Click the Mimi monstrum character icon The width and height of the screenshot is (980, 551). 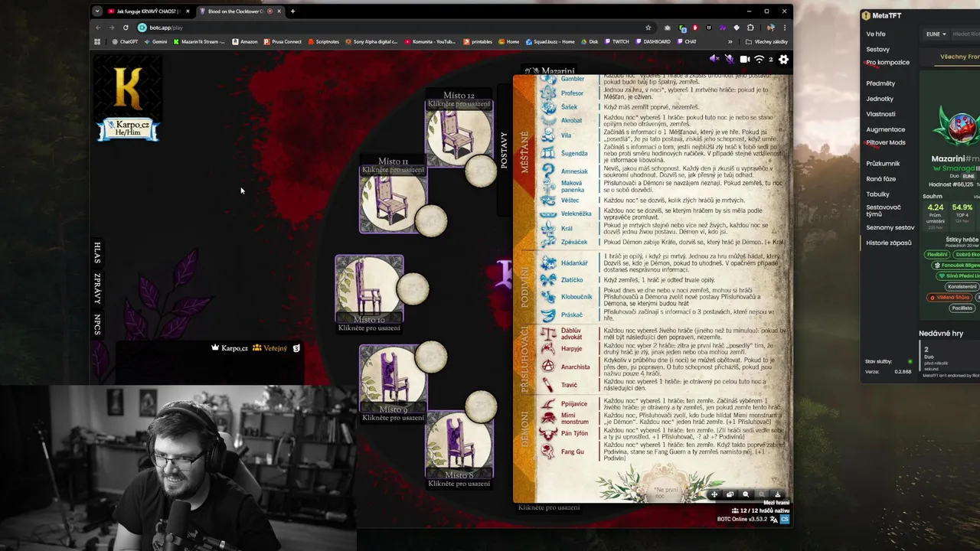click(548, 418)
